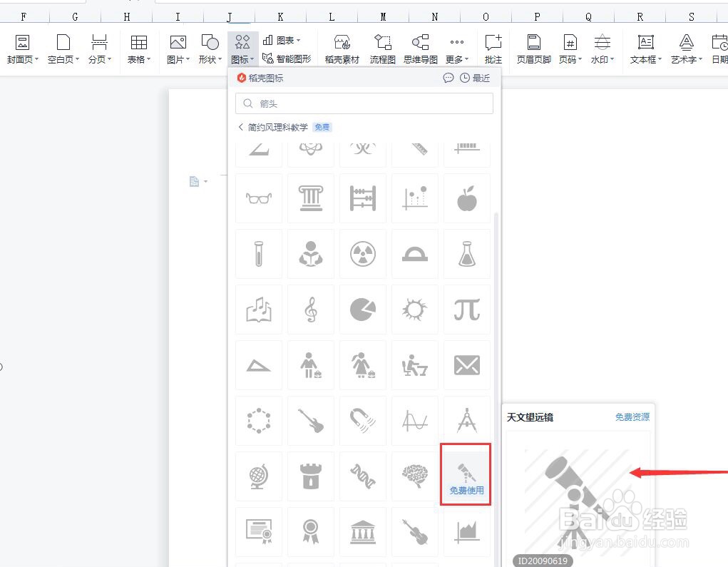728x567 pixels.
Task: Insert the magnet icon
Action: click(x=363, y=422)
